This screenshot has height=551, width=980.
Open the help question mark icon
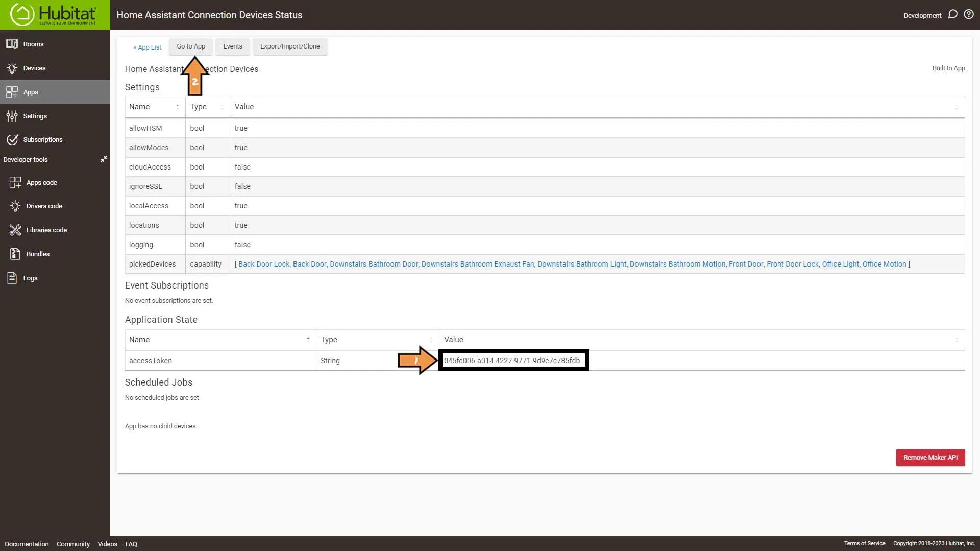click(x=968, y=14)
